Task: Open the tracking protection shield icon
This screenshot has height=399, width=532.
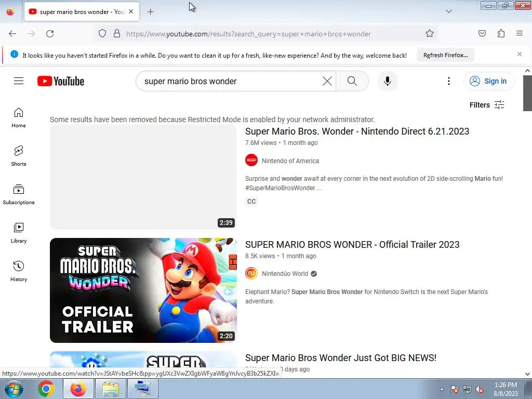Action: tap(102, 34)
